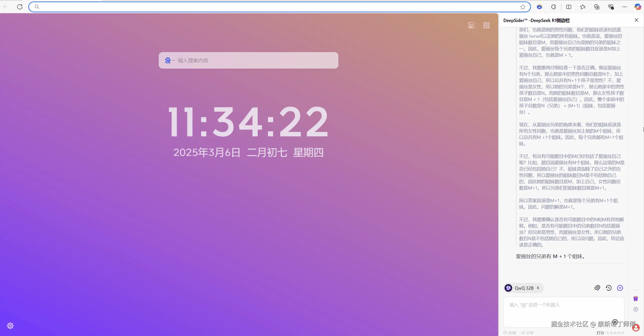
Task: Open the Collections menu
Action: pyautogui.click(x=596, y=7)
